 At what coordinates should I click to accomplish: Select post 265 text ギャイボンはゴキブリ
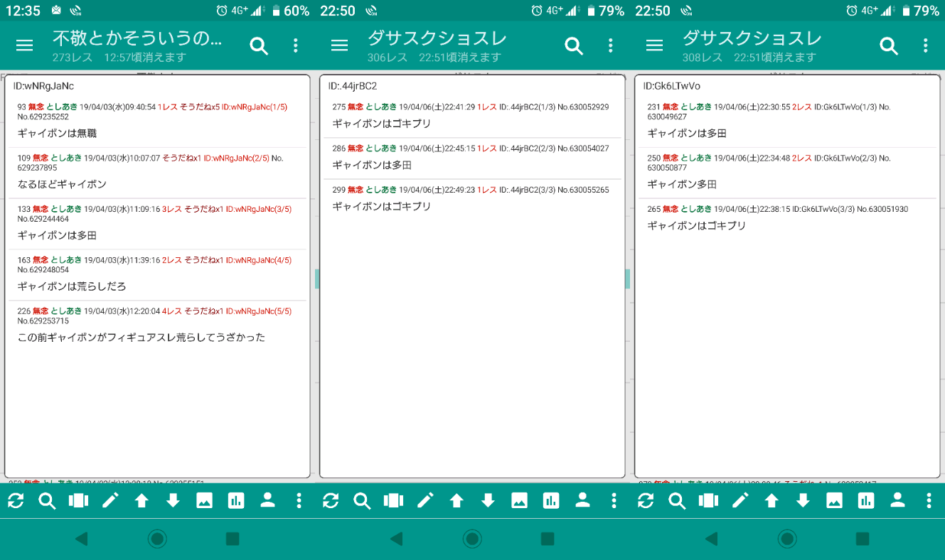tap(697, 225)
